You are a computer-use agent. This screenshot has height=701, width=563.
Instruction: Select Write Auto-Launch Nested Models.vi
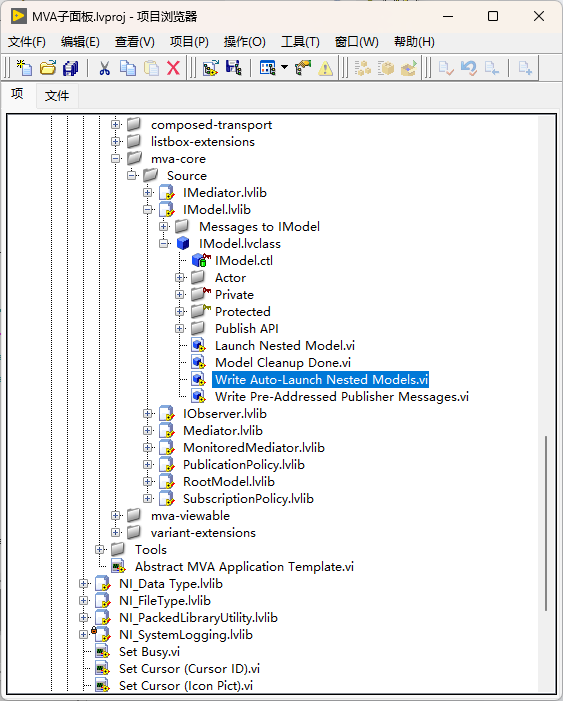[321, 380]
